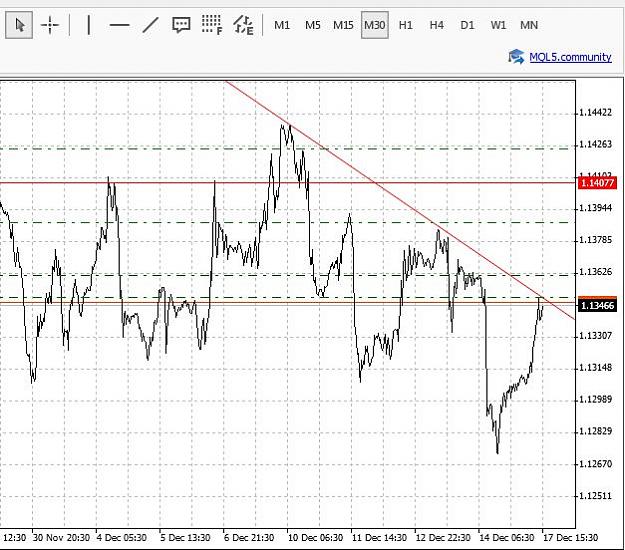
Task: Click the 4 Dec 05:30 time label
Action: [x=122, y=538]
